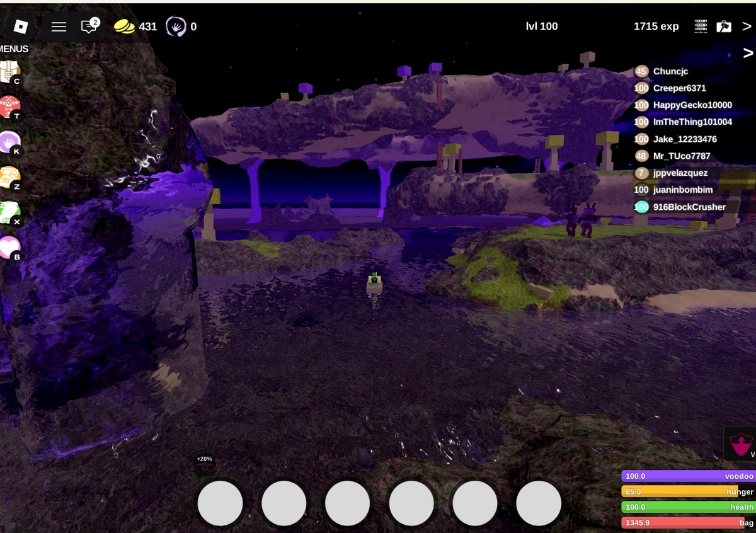Open the orange market menu (Z)

[x=9, y=178]
